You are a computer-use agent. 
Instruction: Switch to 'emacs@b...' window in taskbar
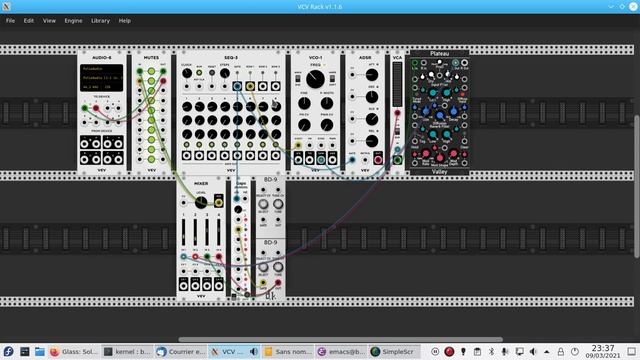click(341, 351)
